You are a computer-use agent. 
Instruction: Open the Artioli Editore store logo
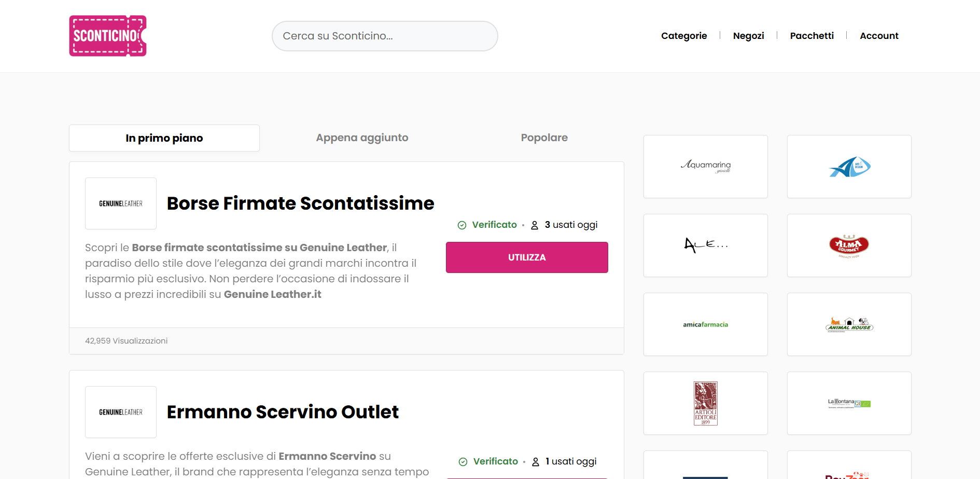[705, 403]
